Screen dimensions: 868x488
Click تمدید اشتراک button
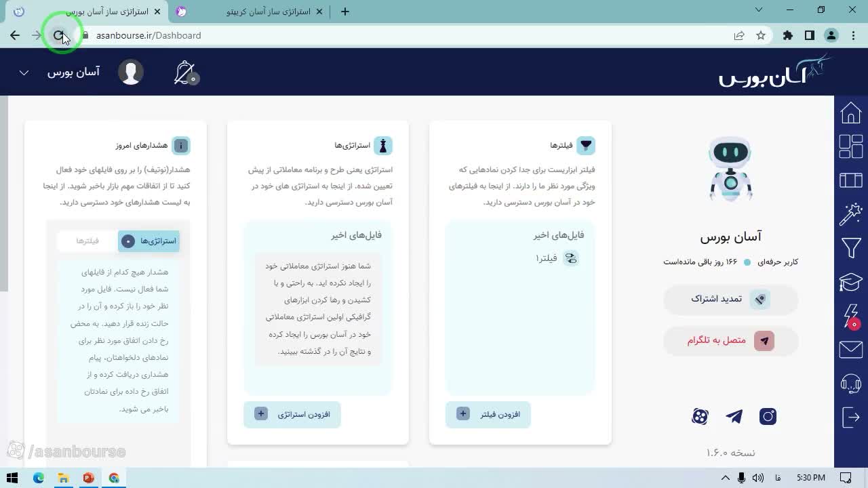pos(730,299)
